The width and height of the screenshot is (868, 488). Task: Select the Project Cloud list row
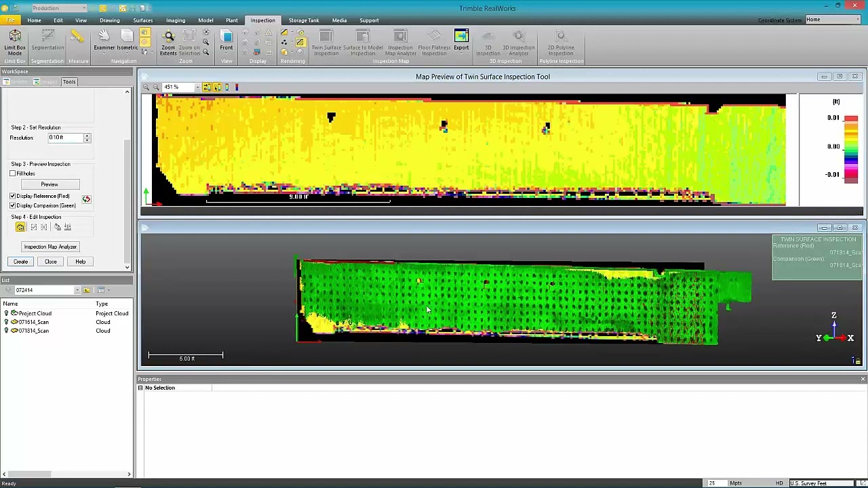tap(66, 313)
